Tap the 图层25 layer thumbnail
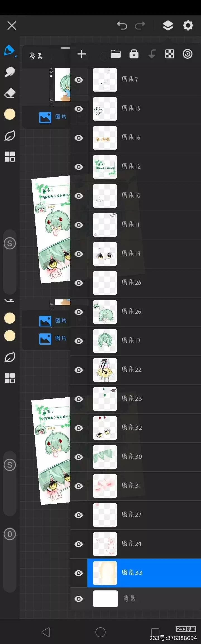The height and width of the screenshot is (644, 201). (x=105, y=312)
